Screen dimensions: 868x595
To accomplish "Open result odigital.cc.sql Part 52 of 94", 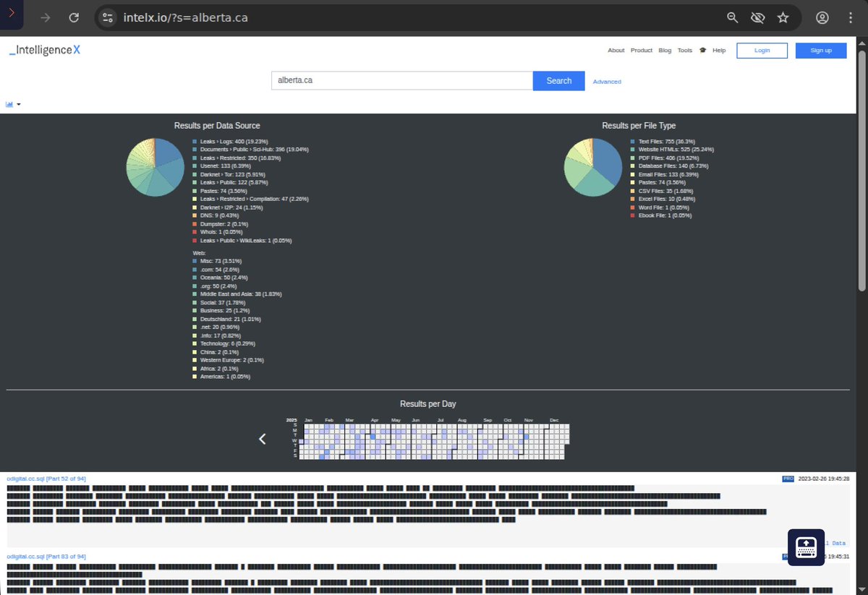I will (x=46, y=479).
